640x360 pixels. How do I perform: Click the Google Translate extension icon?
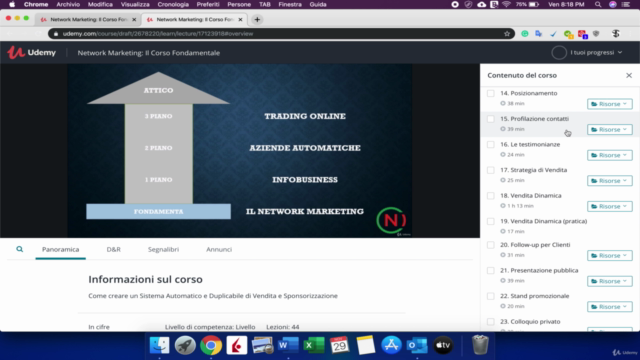539,34
